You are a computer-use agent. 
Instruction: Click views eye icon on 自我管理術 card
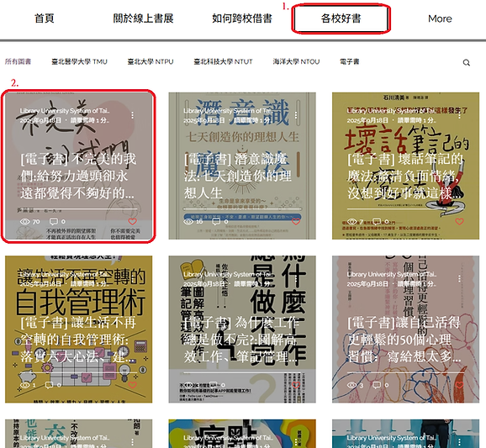tap(24, 385)
